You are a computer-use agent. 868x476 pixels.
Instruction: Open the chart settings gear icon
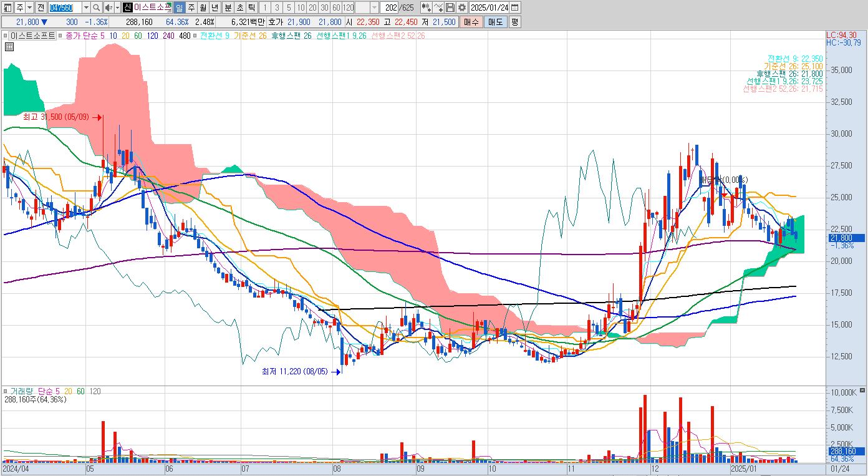(462, 7)
